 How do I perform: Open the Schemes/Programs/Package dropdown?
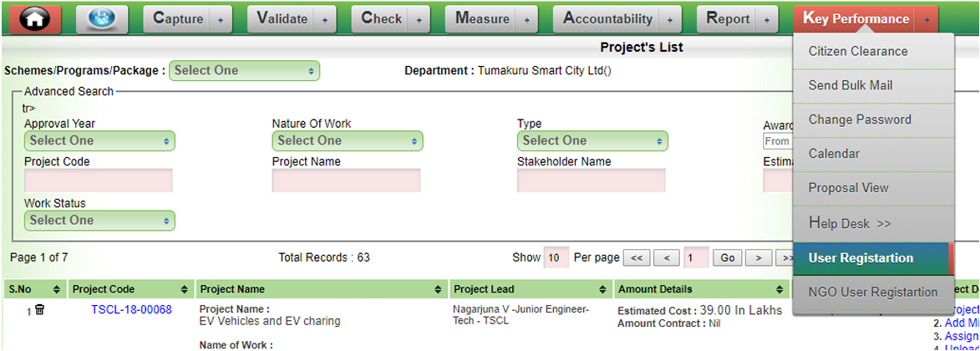pos(245,71)
